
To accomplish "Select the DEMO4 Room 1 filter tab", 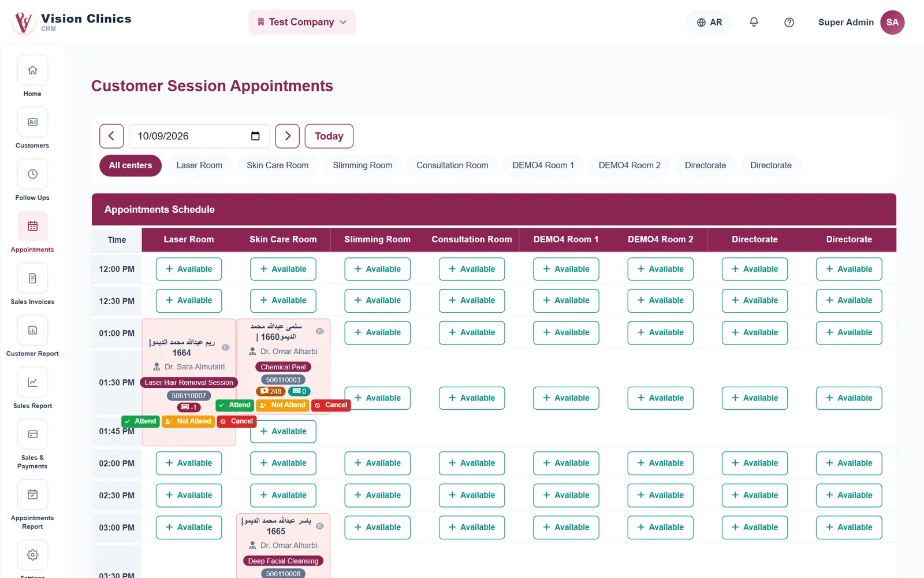I will tap(543, 165).
